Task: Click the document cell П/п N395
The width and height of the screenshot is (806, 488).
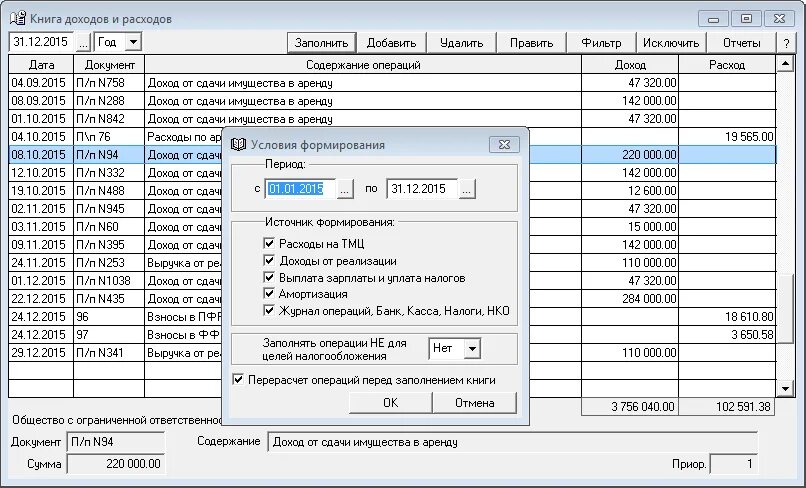Action: pos(109,245)
